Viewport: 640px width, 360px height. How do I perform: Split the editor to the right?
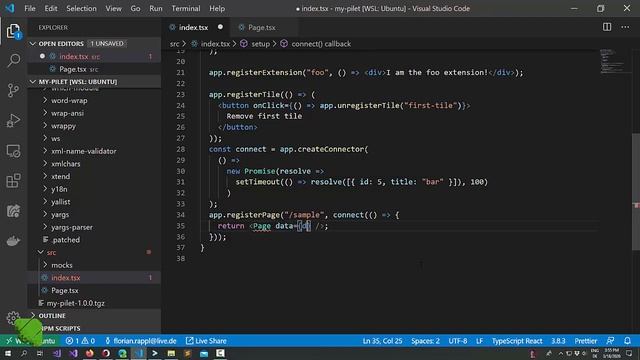[607, 27]
